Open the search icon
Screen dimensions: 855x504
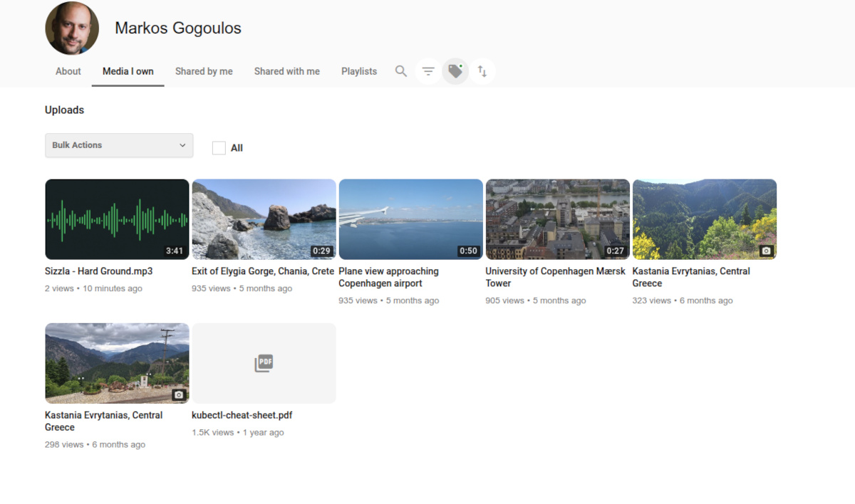pos(400,71)
